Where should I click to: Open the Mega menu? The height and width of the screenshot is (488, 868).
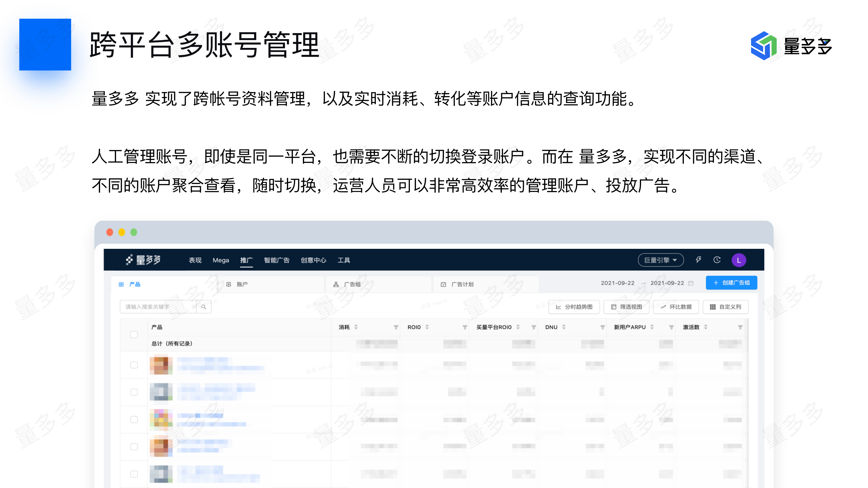coord(221,260)
